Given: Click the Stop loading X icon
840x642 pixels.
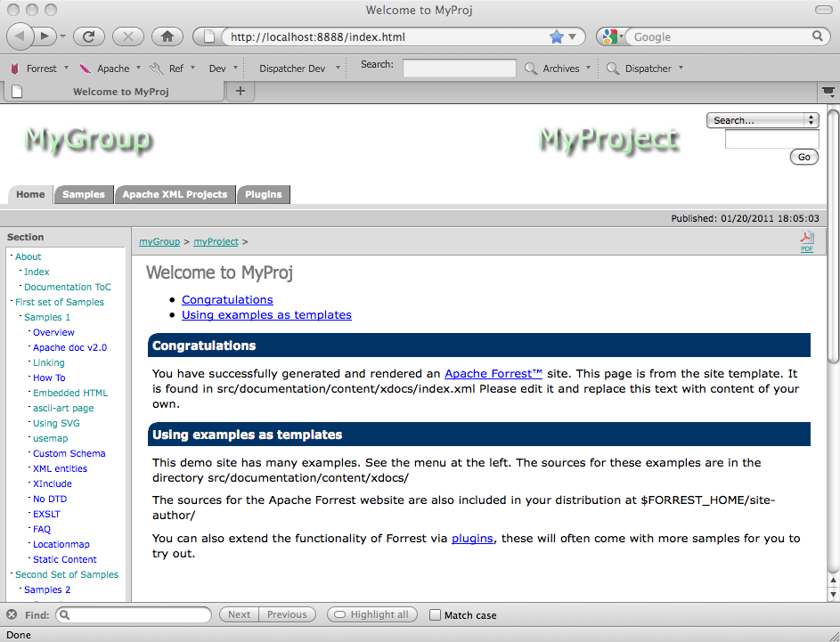Looking at the screenshot, I should coord(127,37).
